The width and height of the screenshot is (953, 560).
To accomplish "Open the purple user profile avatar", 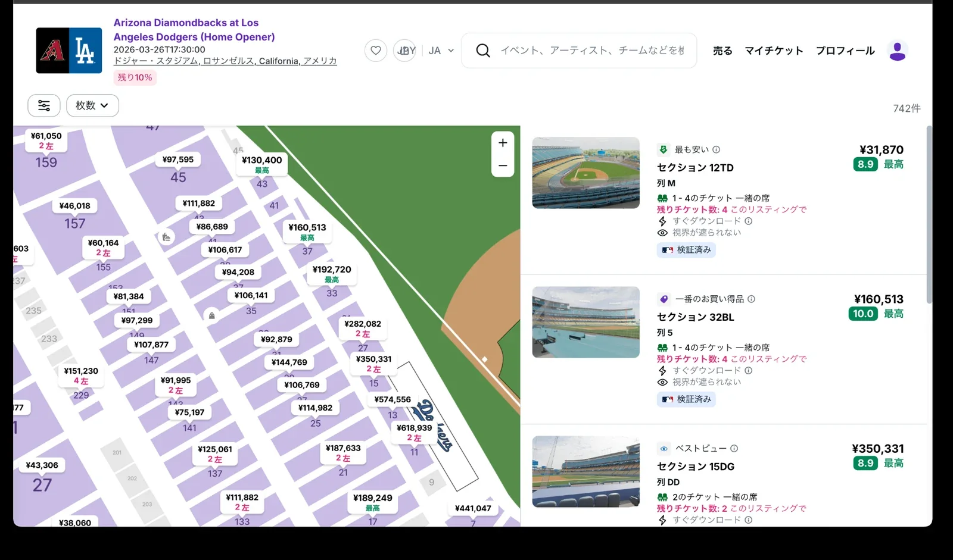I will pos(897,51).
